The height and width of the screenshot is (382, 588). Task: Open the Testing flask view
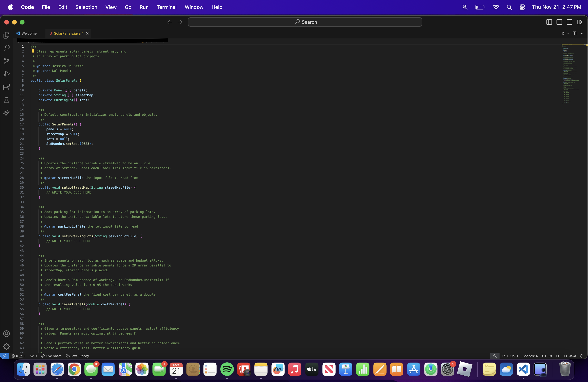[x=7, y=100]
